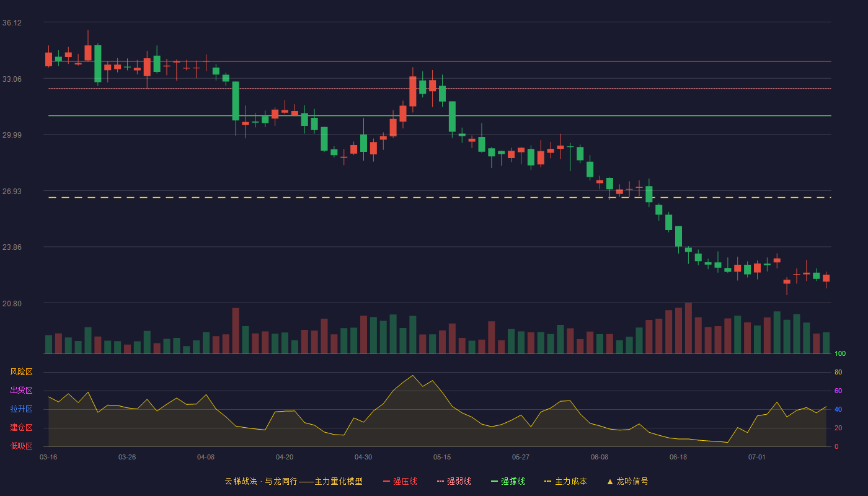Viewport: 868px width, 496px height.
Task: Click the yellow triangle 龙吟信号 legend icon
Action: (609, 481)
